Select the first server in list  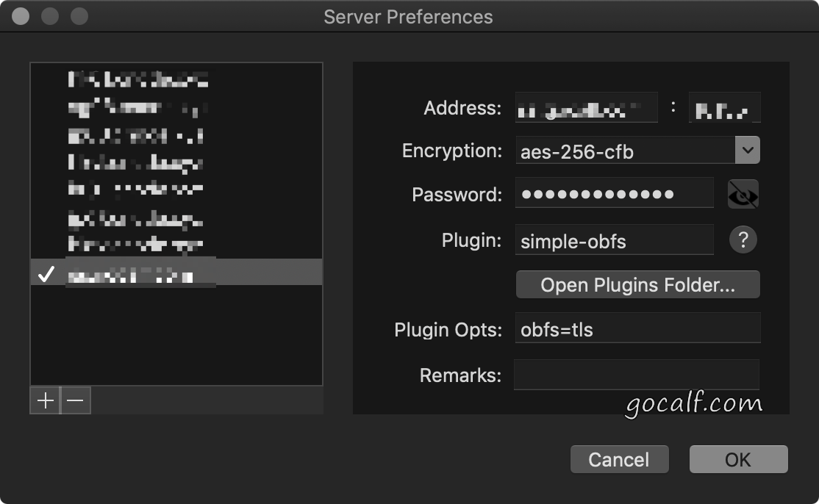point(176,79)
